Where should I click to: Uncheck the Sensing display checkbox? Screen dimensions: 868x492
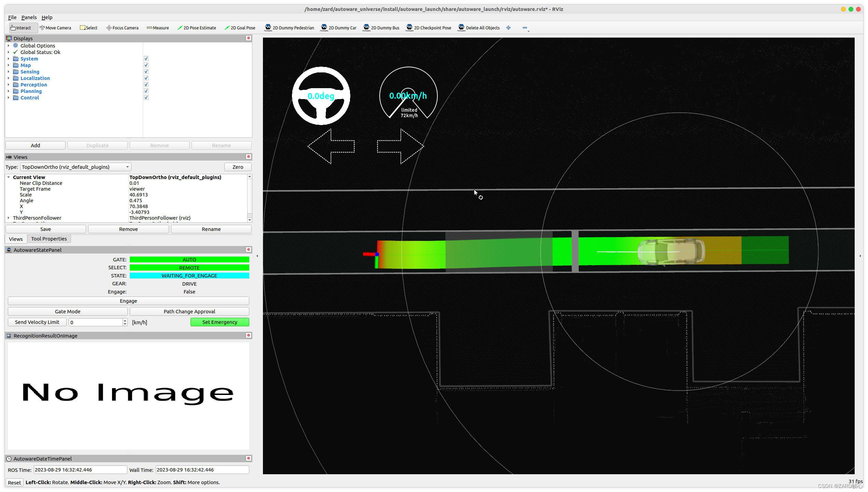click(x=146, y=71)
